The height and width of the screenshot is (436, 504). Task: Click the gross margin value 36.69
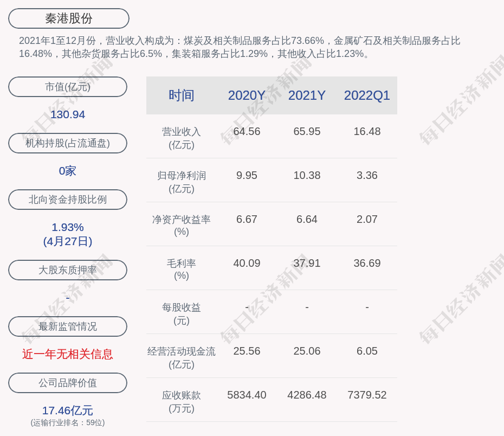pyautogui.click(x=367, y=264)
